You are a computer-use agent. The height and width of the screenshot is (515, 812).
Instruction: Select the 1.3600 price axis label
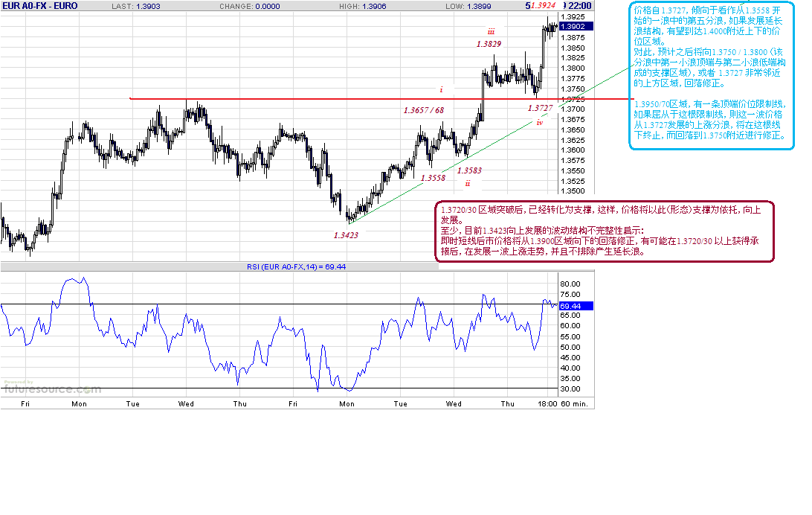tap(573, 150)
